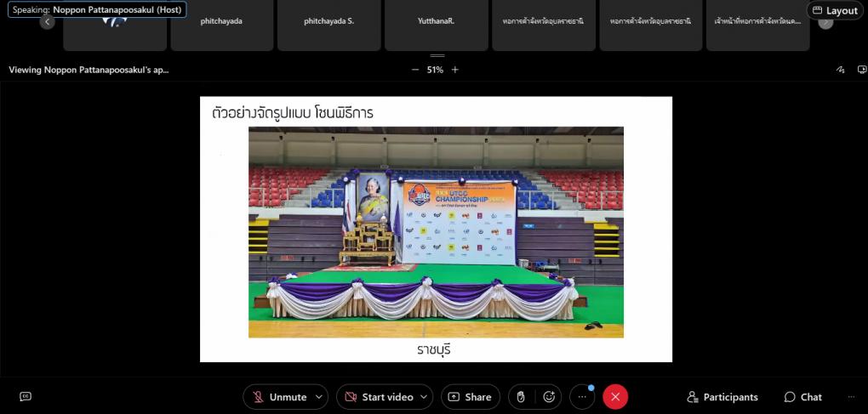The height and width of the screenshot is (414, 868).
Task: Open more options ellipsis menu
Action: pyautogui.click(x=582, y=397)
